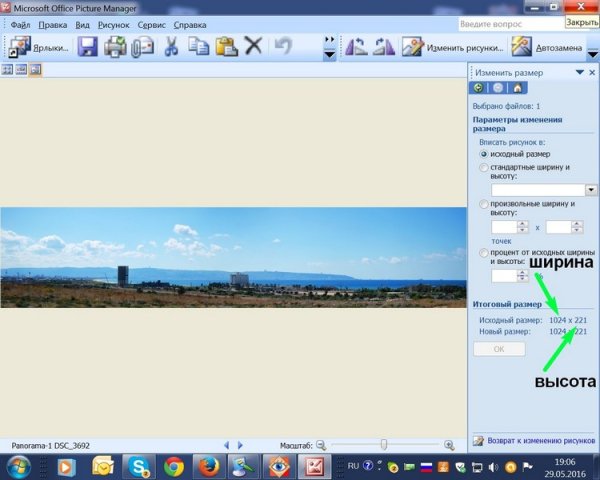
Task: Open the Правка menu
Action: click(x=53, y=25)
